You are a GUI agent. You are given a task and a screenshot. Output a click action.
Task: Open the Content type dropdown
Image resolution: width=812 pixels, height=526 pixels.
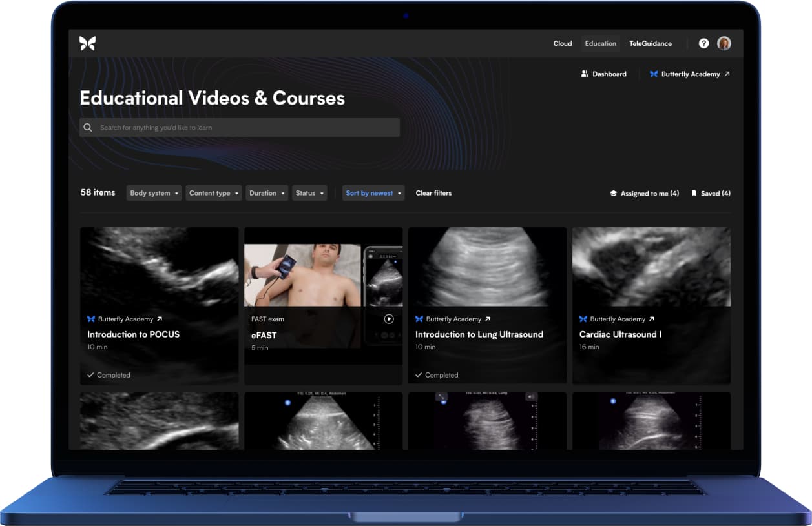coord(213,193)
